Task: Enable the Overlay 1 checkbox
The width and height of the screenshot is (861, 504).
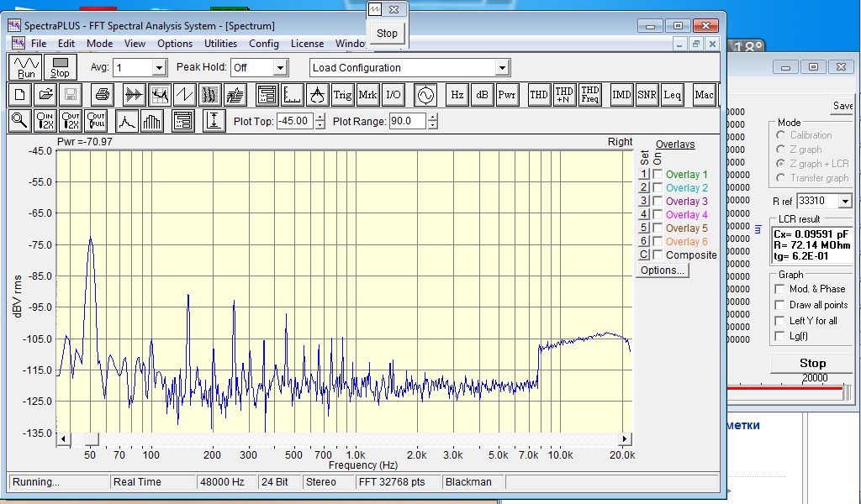Action: point(658,174)
